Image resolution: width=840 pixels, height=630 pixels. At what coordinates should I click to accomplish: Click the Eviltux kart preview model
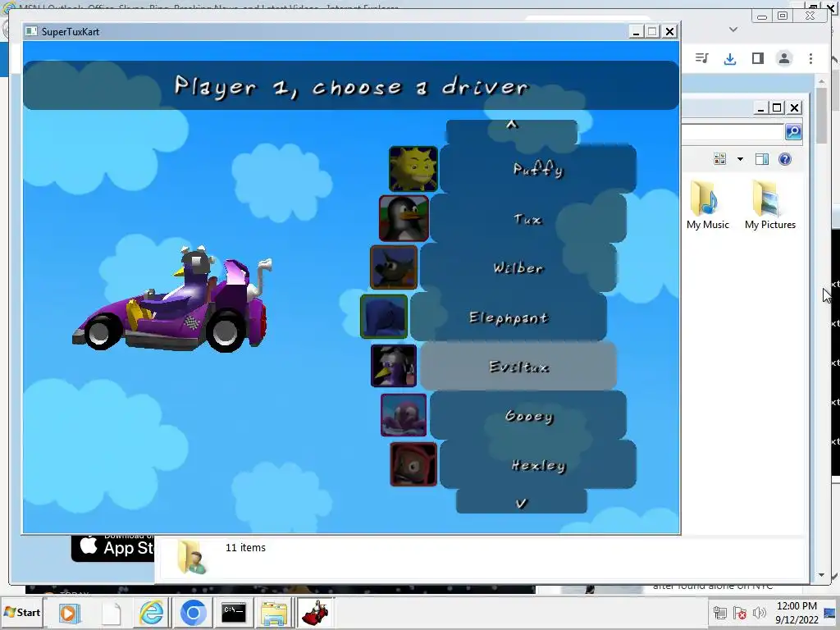point(172,299)
